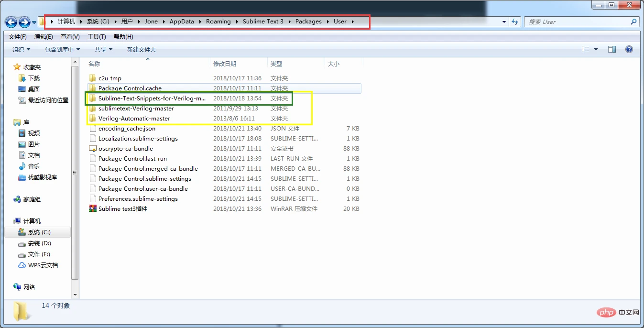Click the refresh icon beside address bar
Viewport: 644px width, 328px height.
click(515, 22)
